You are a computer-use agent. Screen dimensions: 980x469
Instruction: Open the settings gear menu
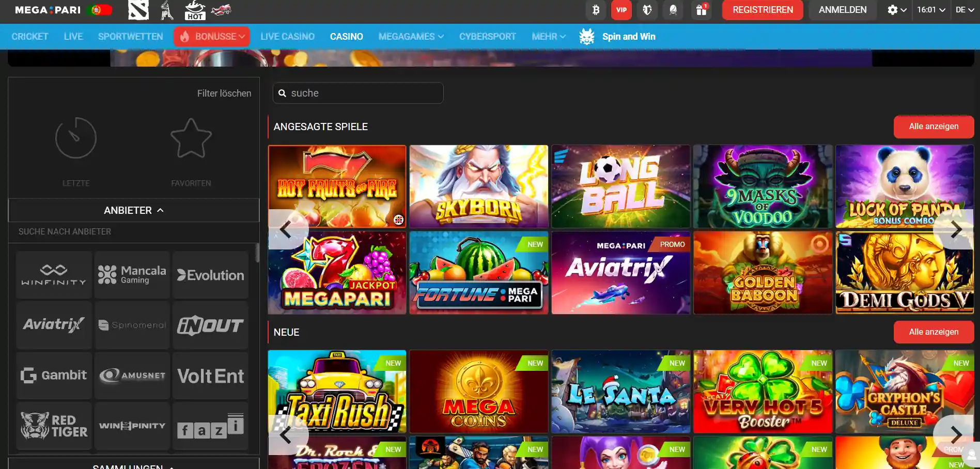pyautogui.click(x=893, y=10)
